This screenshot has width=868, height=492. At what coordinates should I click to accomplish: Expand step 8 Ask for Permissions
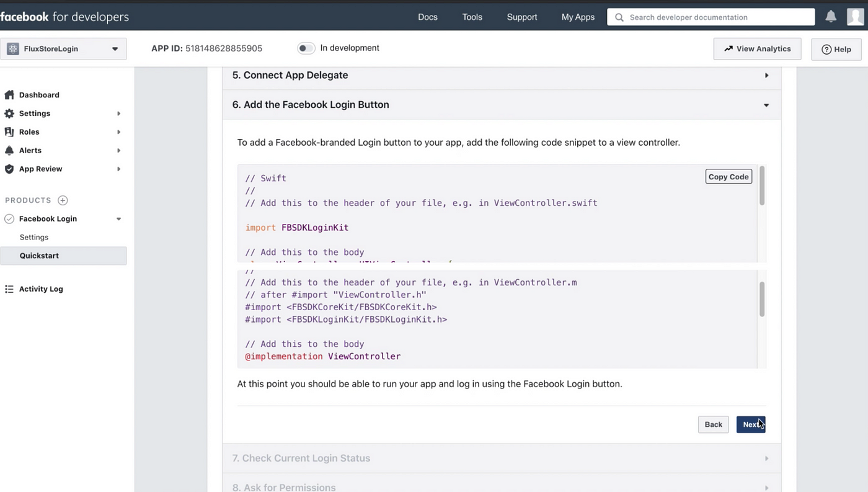click(x=502, y=484)
